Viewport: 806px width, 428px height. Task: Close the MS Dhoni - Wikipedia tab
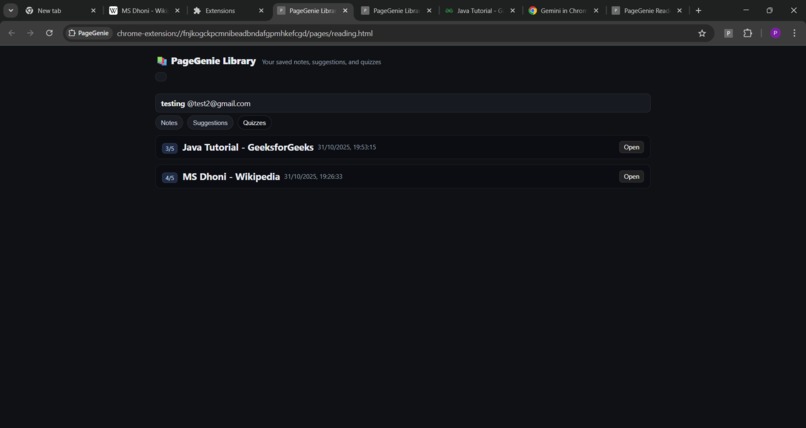[x=177, y=11]
